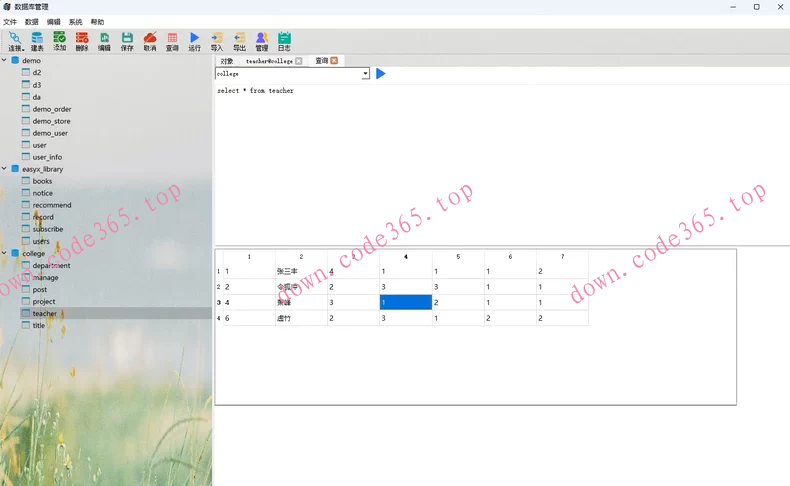The image size is (790, 486).
Task: Click the 编辑 (Edit) toolbar icon
Action: tap(104, 41)
